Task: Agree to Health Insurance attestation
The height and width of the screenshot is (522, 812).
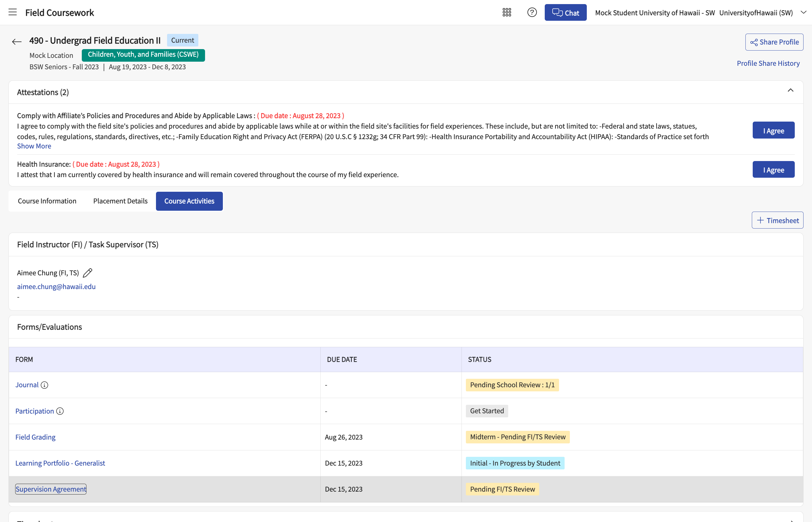Action: [x=773, y=170]
